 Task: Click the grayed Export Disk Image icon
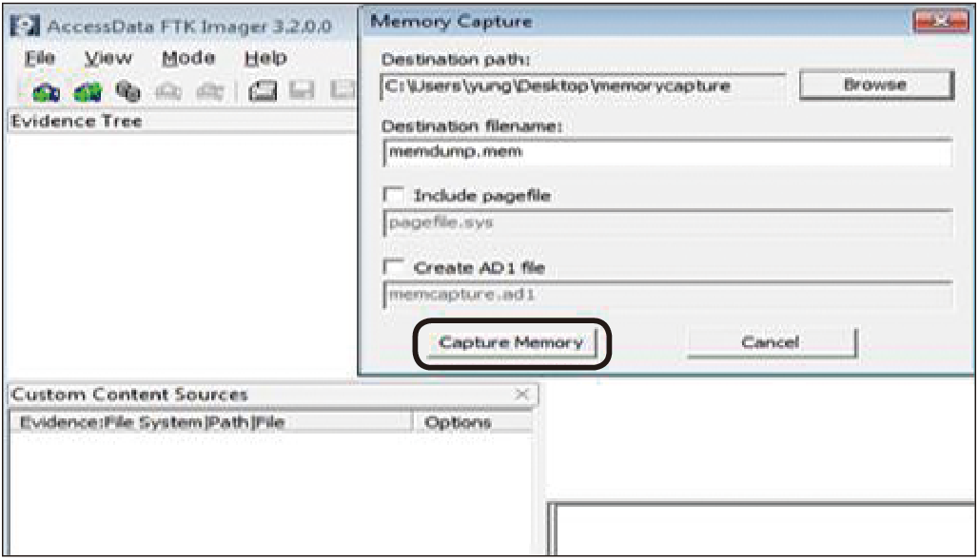coord(302,92)
